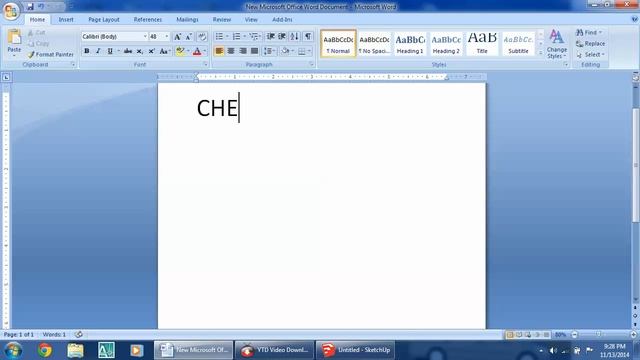Switch to YTD Video Downloader window

pos(274,350)
